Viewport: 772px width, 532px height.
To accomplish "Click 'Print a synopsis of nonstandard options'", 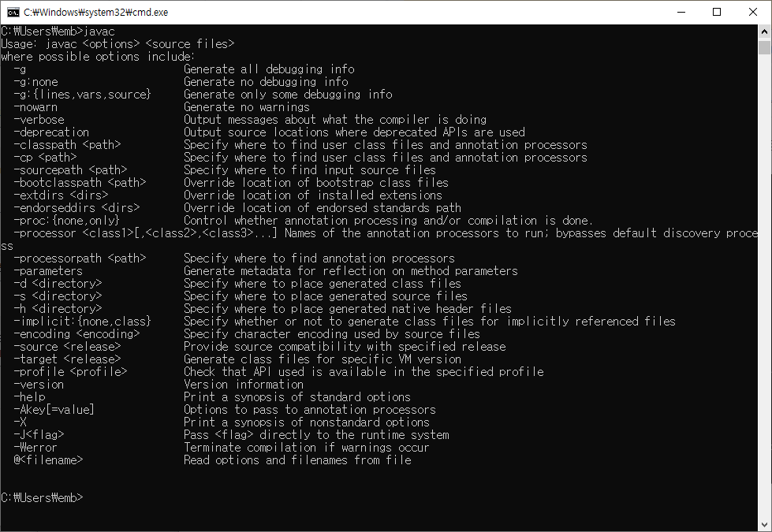I will [307, 422].
